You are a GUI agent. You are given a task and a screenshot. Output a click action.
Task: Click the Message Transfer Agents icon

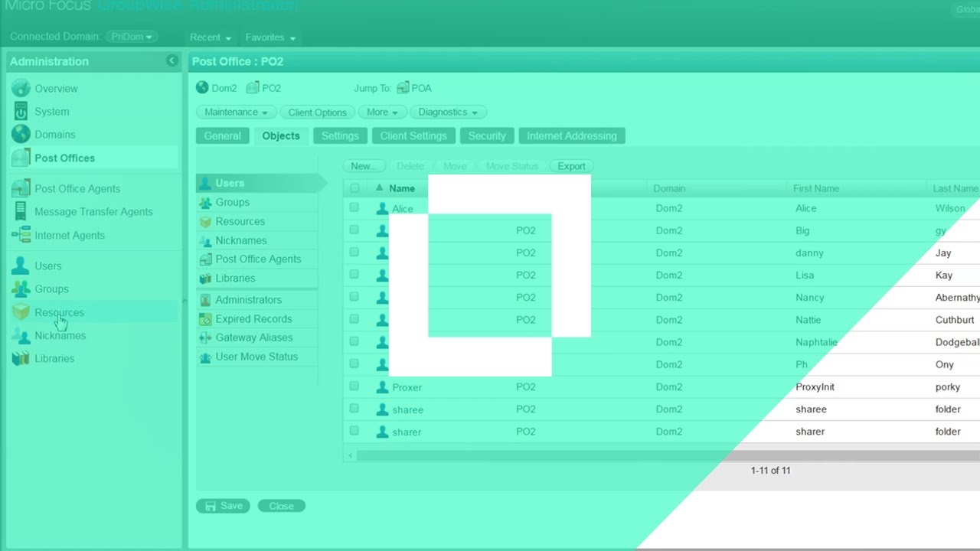point(21,211)
